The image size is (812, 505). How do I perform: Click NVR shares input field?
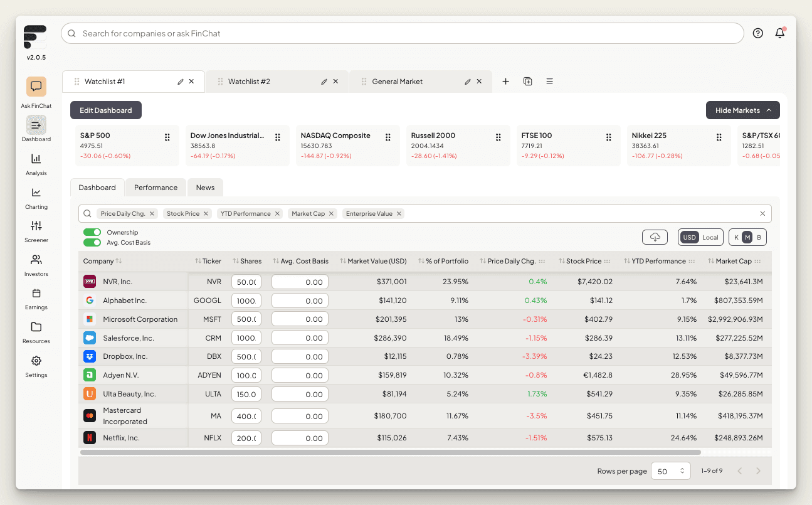[246, 282]
